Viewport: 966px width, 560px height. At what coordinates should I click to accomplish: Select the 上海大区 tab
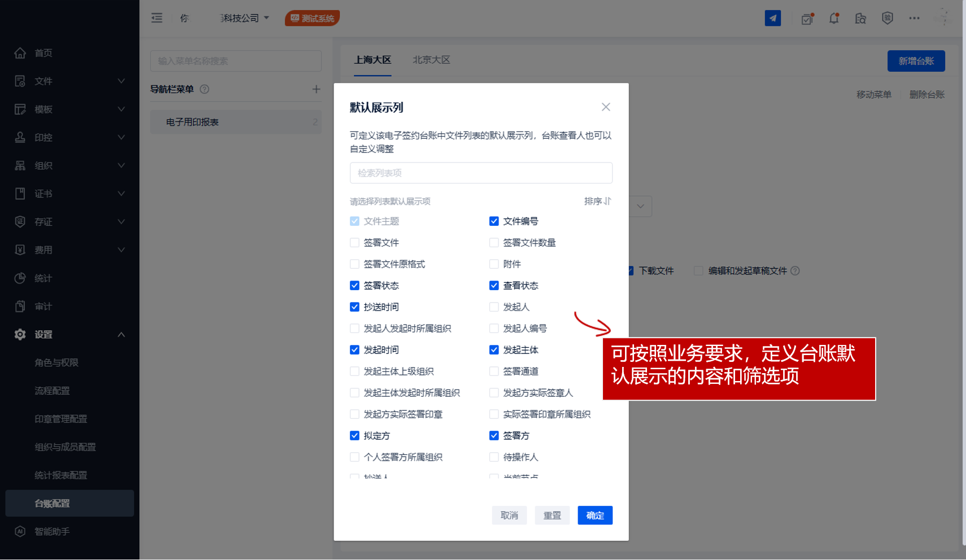[x=373, y=60]
